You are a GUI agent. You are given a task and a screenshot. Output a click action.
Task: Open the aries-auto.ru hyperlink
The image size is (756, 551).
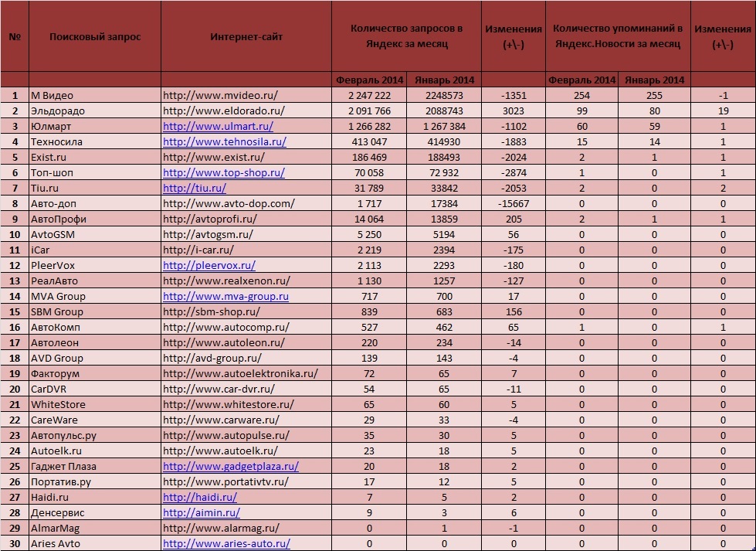click(x=226, y=543)
